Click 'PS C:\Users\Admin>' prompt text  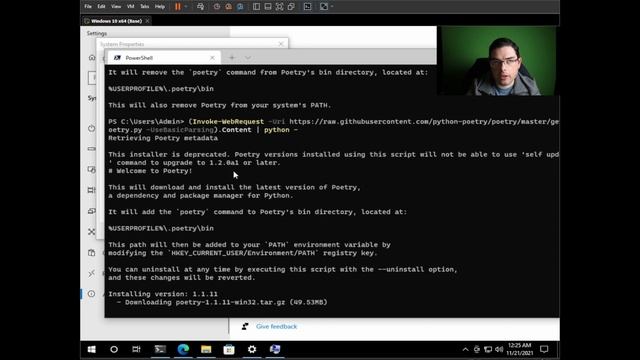pyautogui.click(x=146, y=122)
